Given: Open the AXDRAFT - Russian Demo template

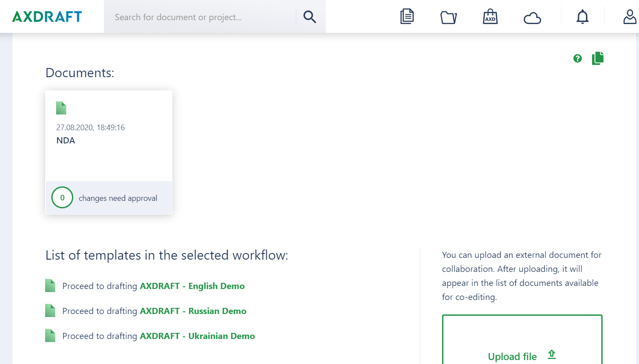Looking at the screenshot, I should [x=193, y=311].
